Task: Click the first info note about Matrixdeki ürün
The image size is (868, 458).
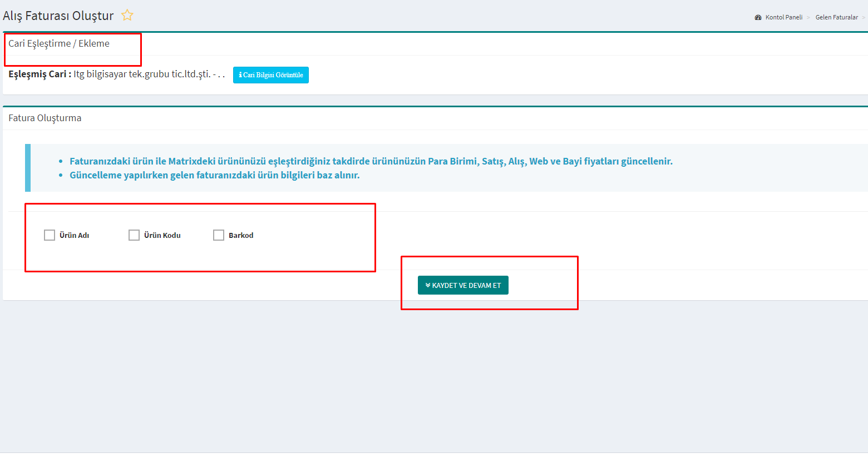Action: [371, 161]
